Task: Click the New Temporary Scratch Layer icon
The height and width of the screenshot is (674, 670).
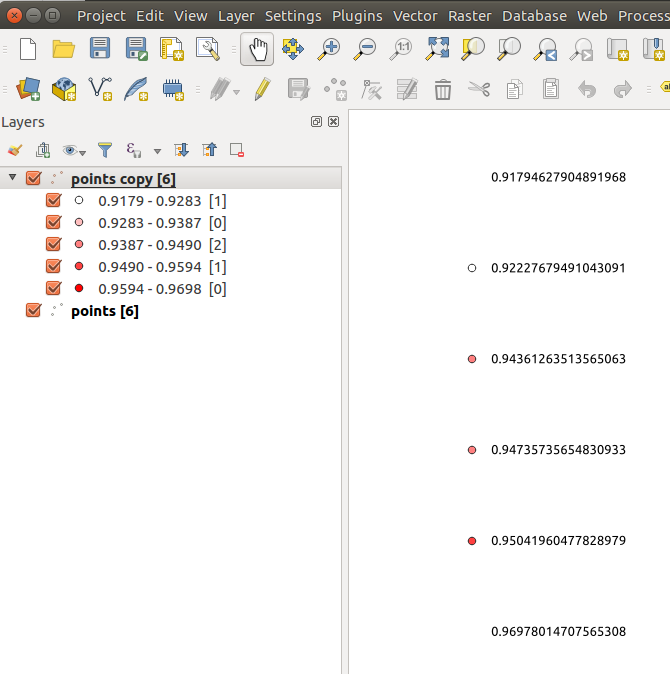Action: 173,89
